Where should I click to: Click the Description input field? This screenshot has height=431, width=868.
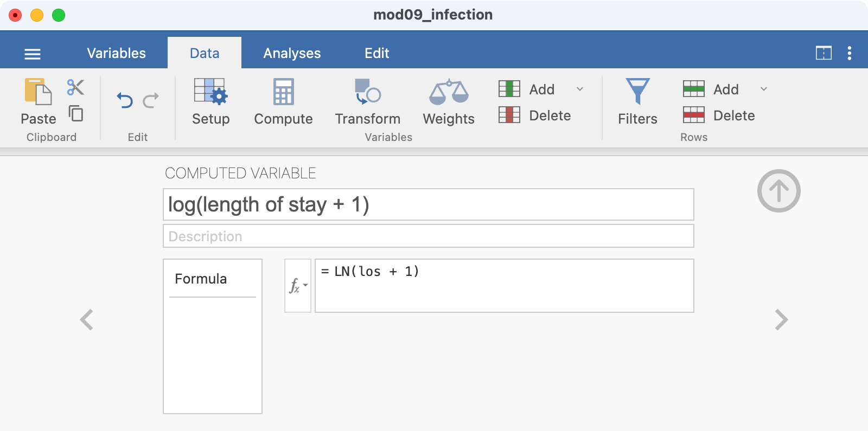pos(428,236)
